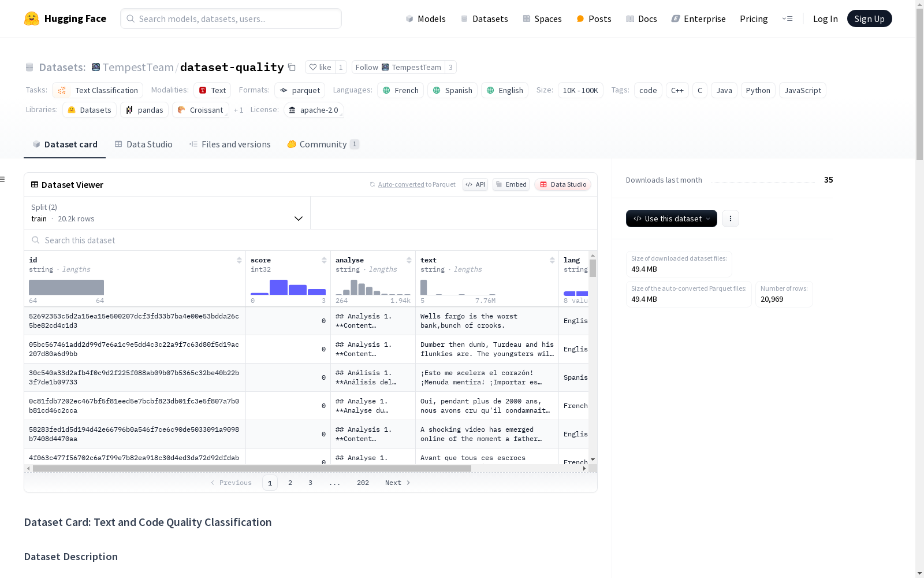Viewport: 924px width, 578px height.
Task: Expand the Split train dropdown
Action: click(167, 213)
